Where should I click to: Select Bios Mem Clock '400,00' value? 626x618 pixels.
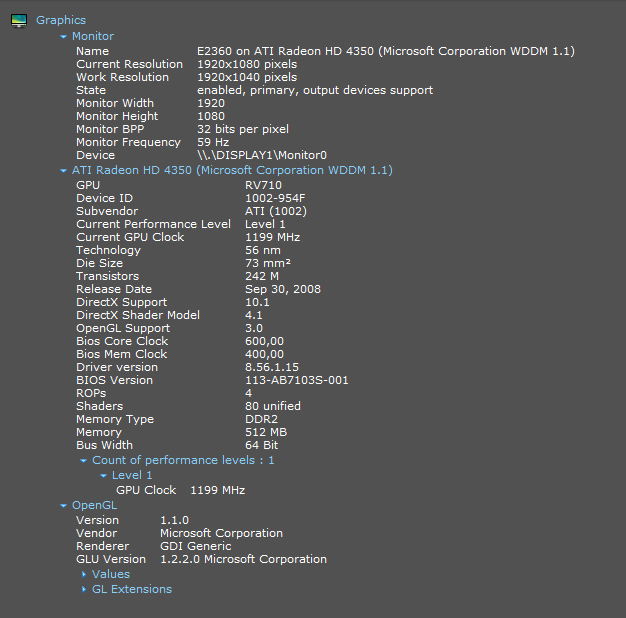click(264, 355)
